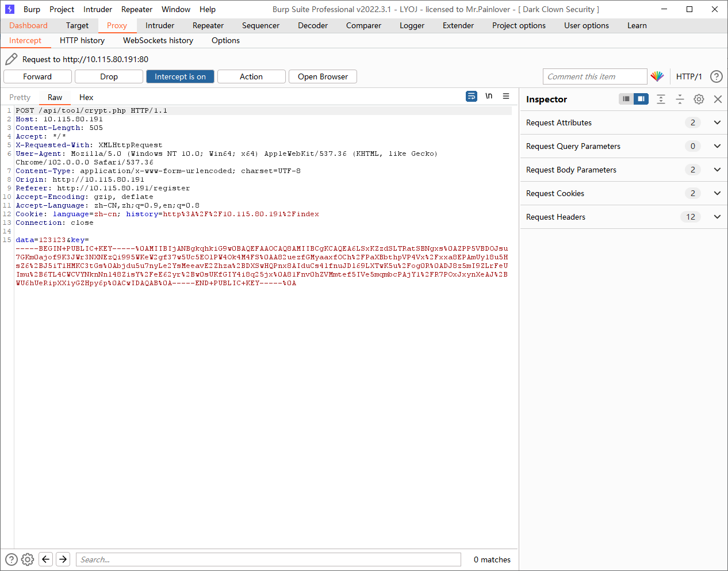Click the 0 matches label

tap(492, 559)
